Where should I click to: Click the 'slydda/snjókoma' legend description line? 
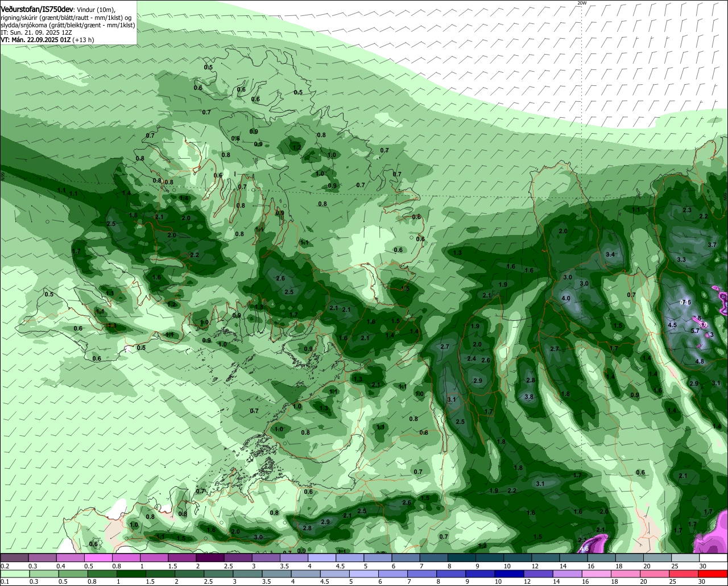(x=68, y=25)
